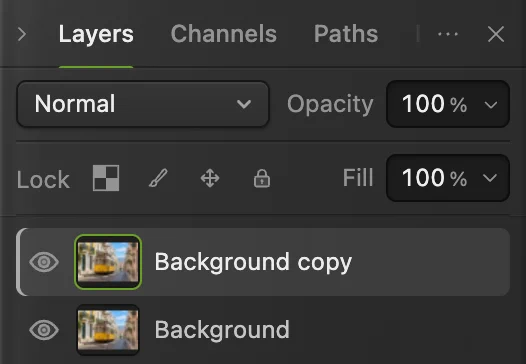Select the Background layer name
Viewport: 526px width, 364px height.
point(222,330)
